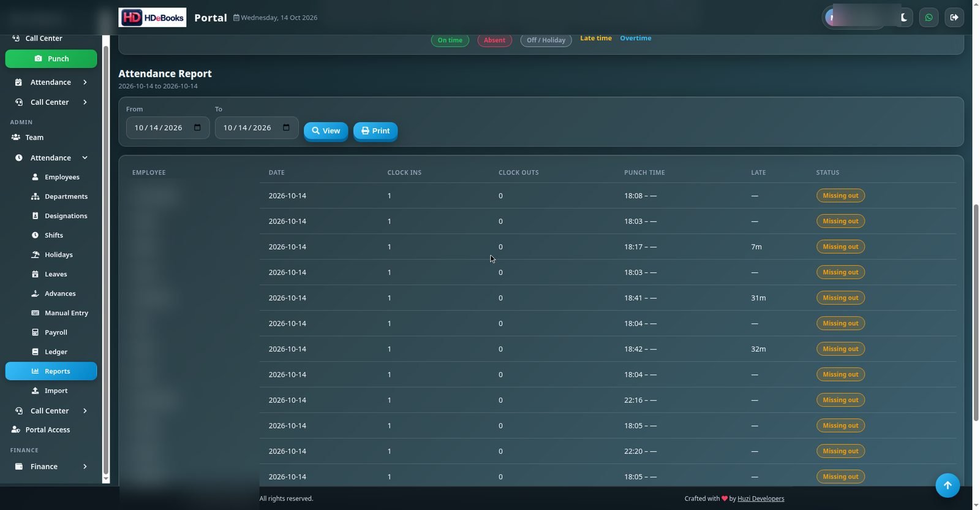This screenshot has height=510, width=980.
Task: Expand Call Center menu below top Attendance
Action: [x=85, y=102]
